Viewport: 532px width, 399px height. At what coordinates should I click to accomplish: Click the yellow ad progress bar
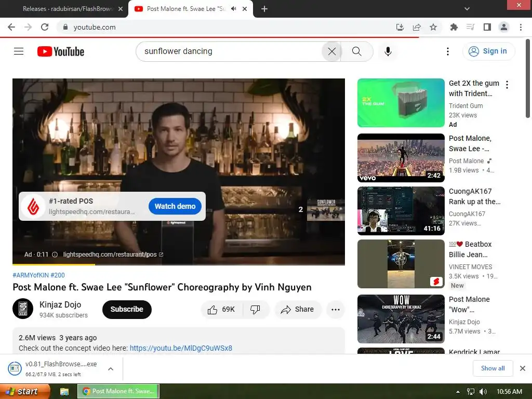click(54, 264)
